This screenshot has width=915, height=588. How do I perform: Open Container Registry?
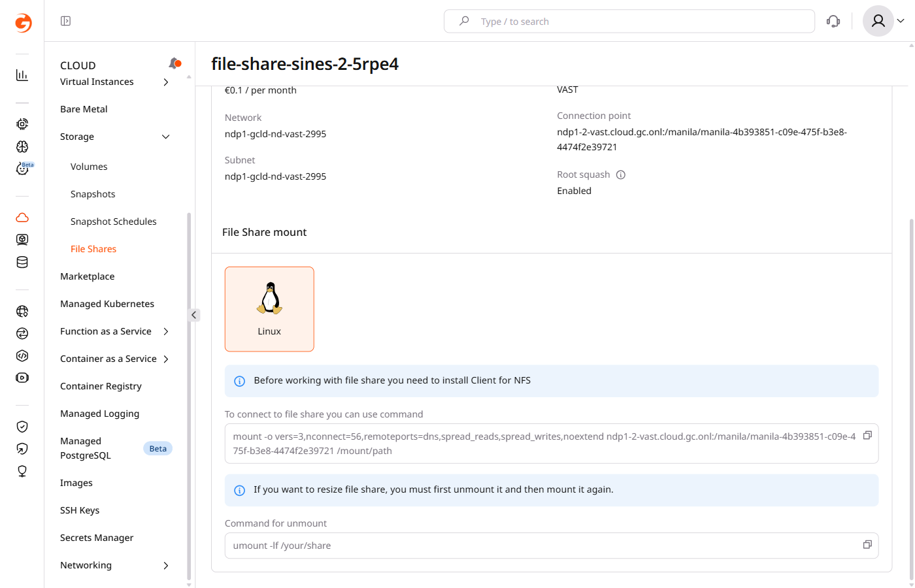tap(101, 386)
